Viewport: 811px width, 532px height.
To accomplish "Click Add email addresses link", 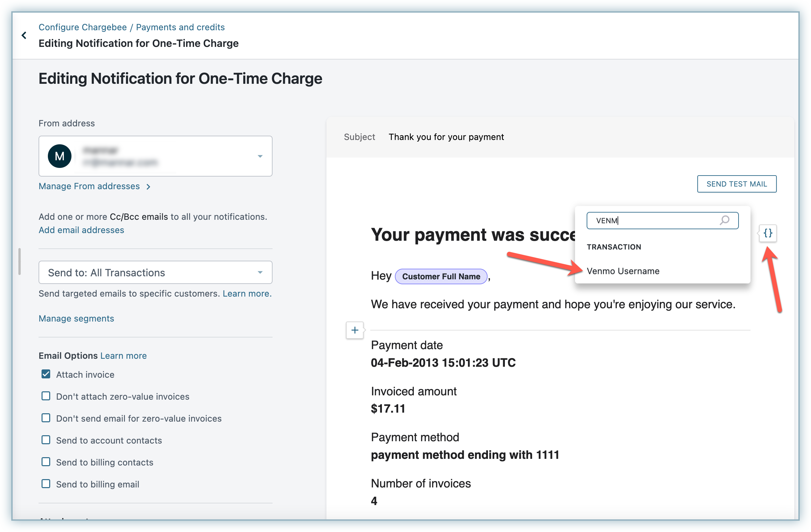I will click(81, 230).
